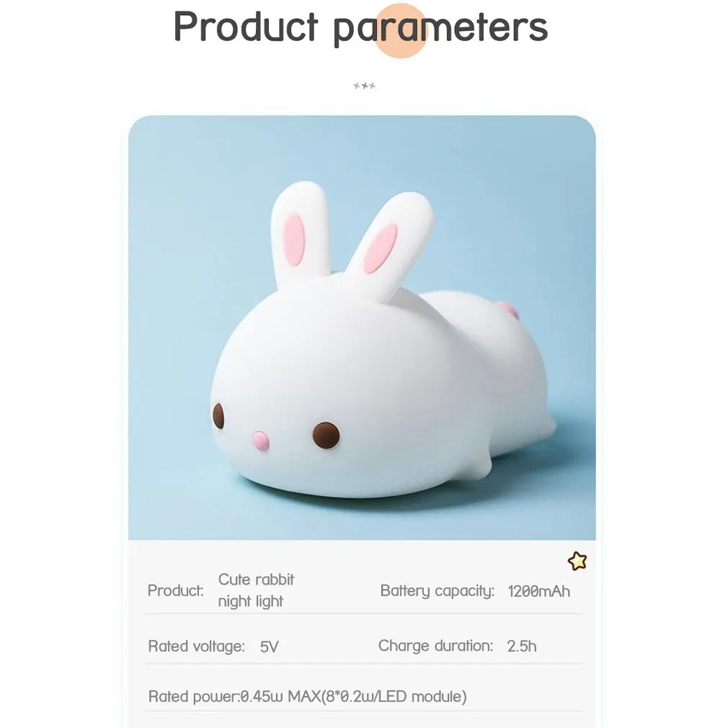Screen dimensions: 728x728
Task: Click the rabbit's pink nose
Action: pos(260,440)
